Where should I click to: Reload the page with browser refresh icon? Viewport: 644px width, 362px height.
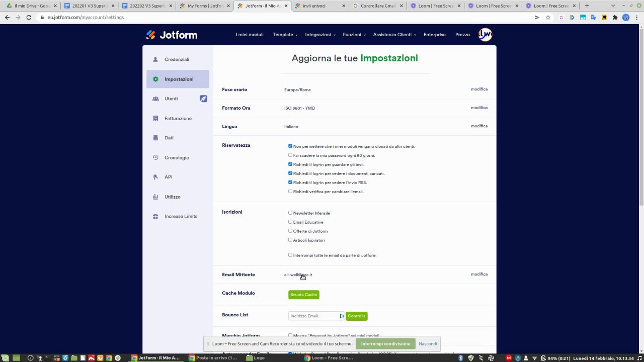click(29, 17)
